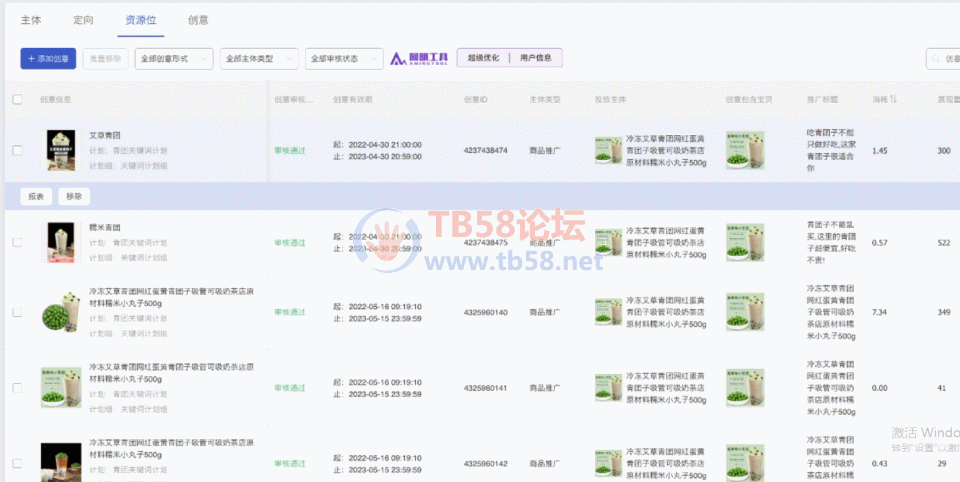
Task: Check the 艾草青团 row checkbox
Action: pyautogui.click(x=17, y=150)
